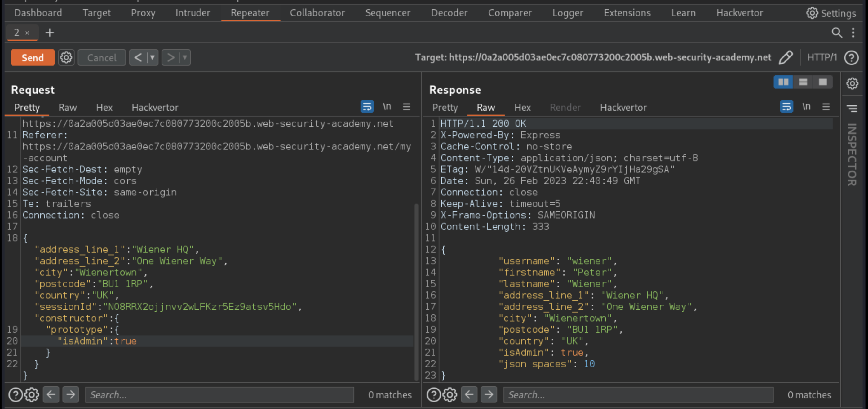Select the Extensions tab
This screenshot has height=409, width=868.
coord(627,13)
